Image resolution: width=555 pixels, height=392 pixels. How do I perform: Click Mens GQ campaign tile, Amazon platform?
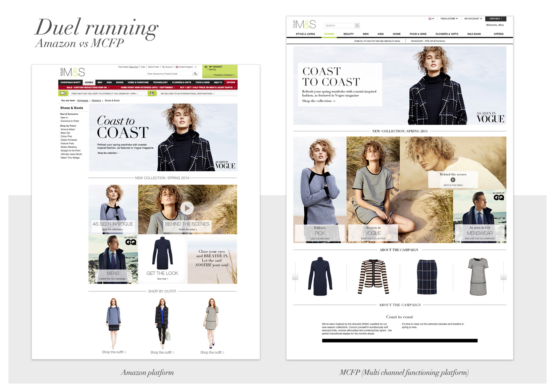(113, 259)
